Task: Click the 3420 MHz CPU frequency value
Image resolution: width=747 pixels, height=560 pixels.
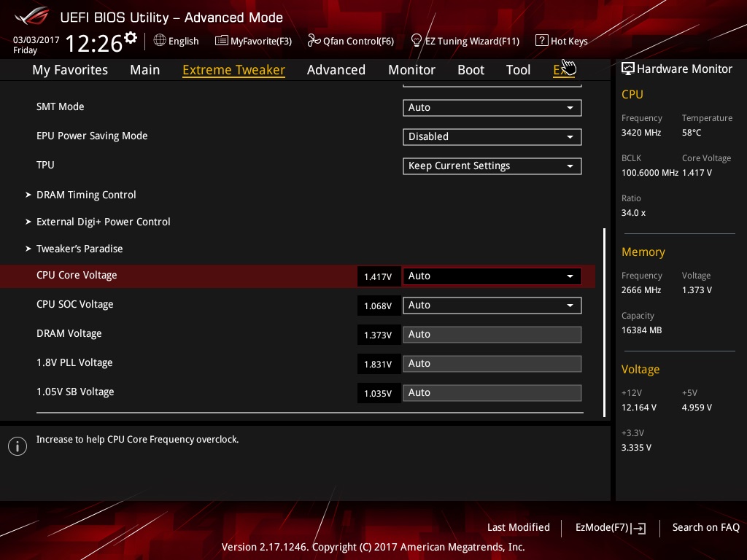Action: pos(641,133)
